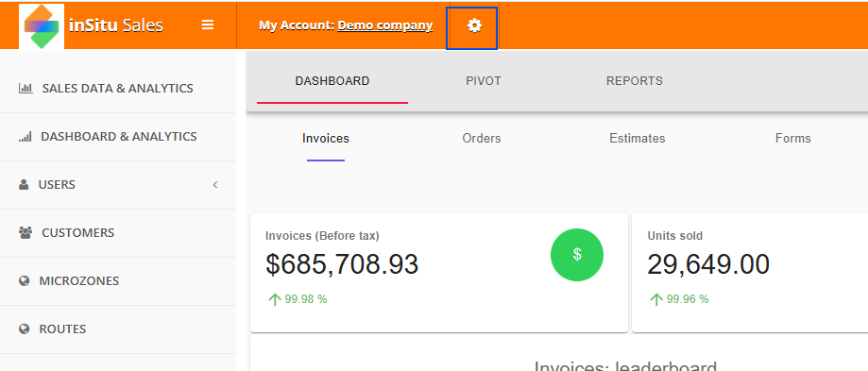Click the Microzones globe icon

(24, 281)
